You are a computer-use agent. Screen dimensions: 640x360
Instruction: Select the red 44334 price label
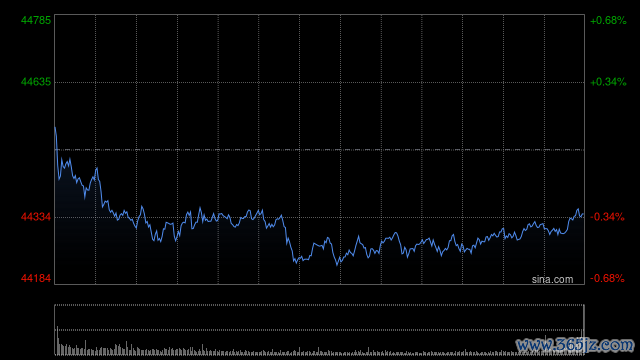click(36, 217)
